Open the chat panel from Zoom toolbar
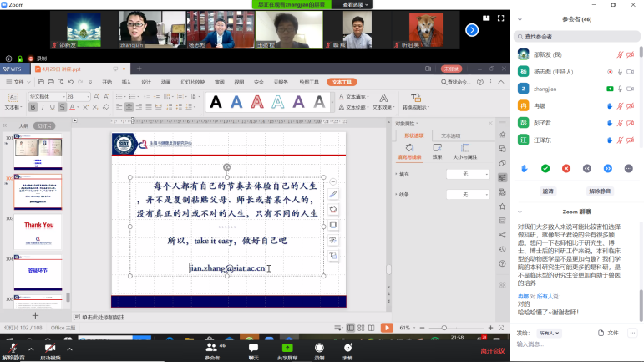 (x=253, y=348)
